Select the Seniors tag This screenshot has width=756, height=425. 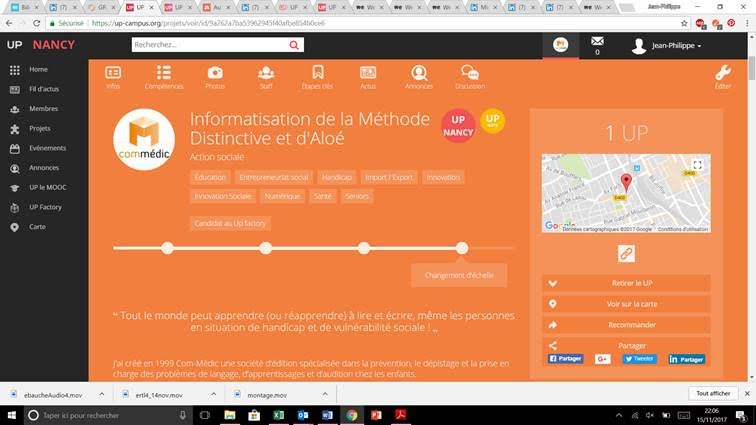point(357,196)
